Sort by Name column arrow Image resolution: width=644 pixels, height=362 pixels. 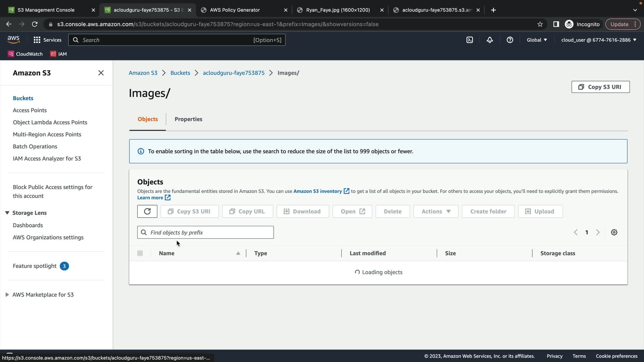(x=238, y=253)
